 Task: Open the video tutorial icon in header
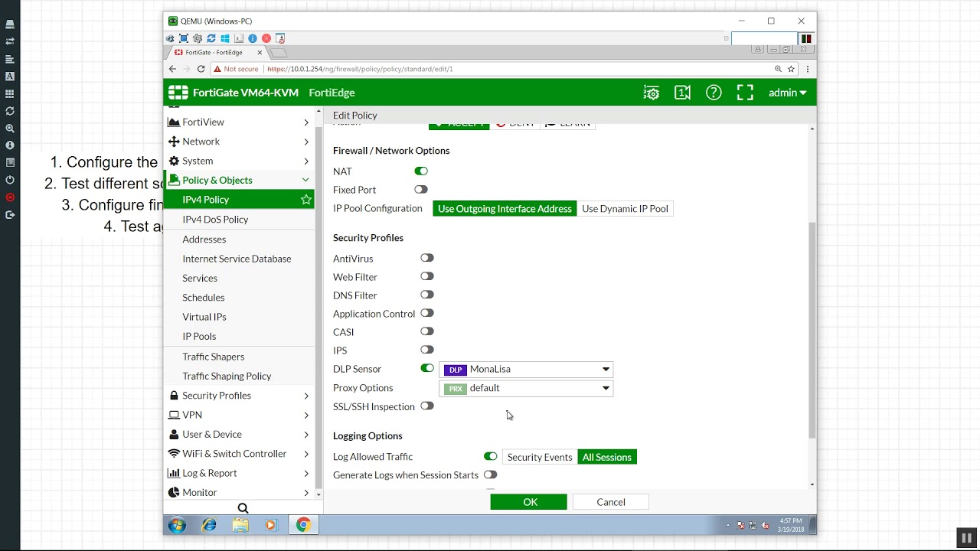click(682, 93)
